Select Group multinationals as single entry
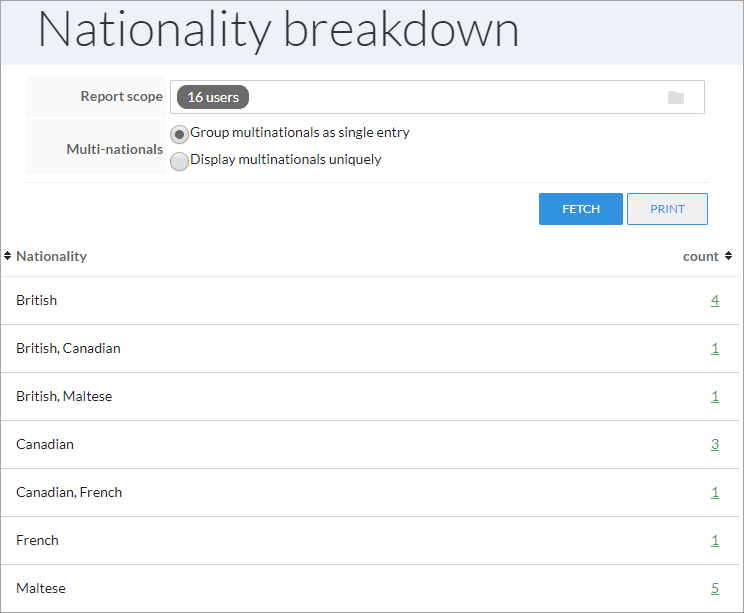 [x=179, y=135]
